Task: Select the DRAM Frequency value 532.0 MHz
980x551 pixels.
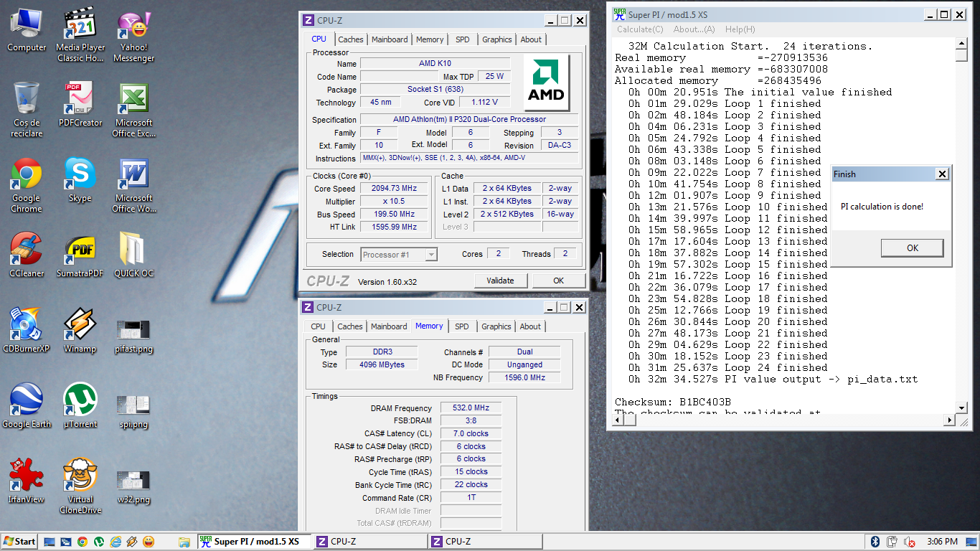Action: (471, 408)
